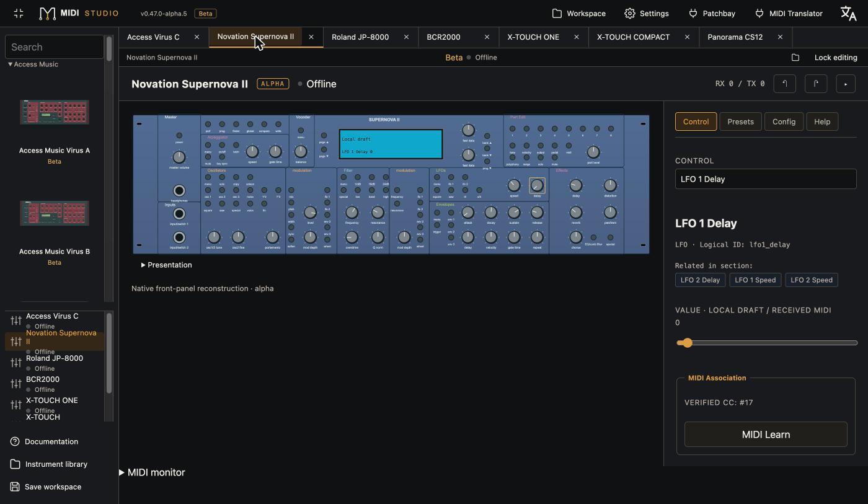Click the fader icon for Novation Supernova II device

15,342
